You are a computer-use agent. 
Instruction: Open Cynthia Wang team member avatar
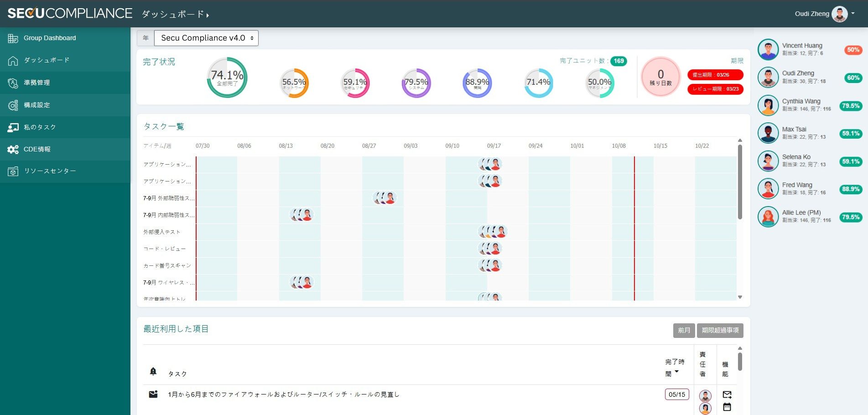pyautogui.click(x=768, y=105)
